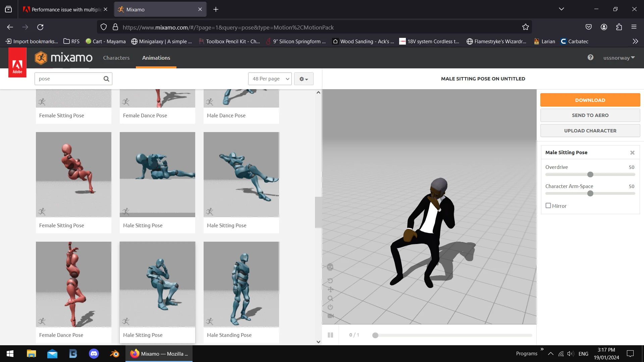644x362 pixels.
Task: Click the rotate camera icon in viewport
Action: coord(330,281)
